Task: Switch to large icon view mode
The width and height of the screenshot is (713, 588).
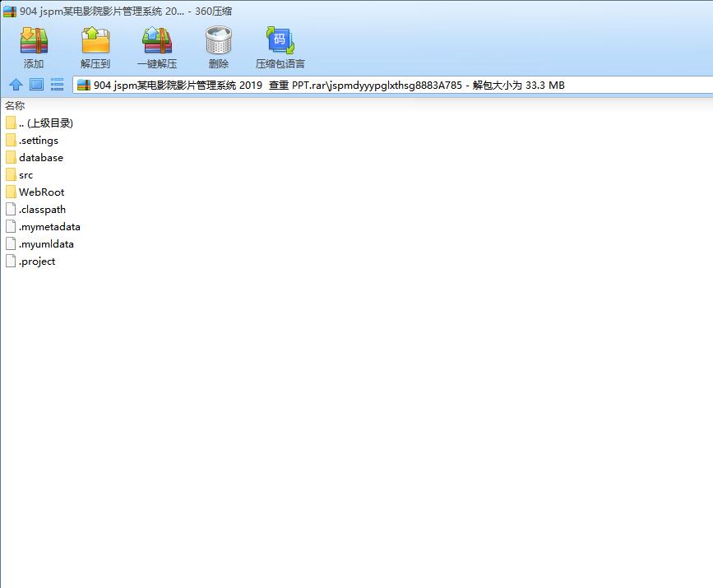Action: (36, 85)
